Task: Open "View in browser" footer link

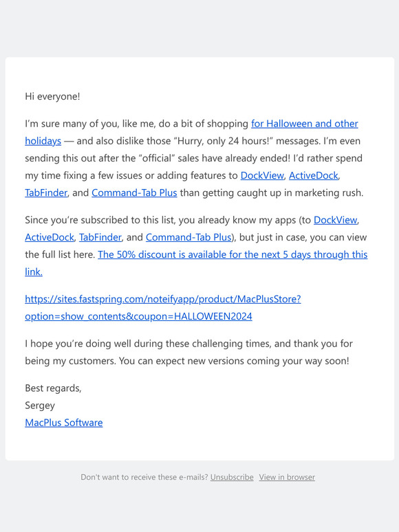Action: click(287, 477)
